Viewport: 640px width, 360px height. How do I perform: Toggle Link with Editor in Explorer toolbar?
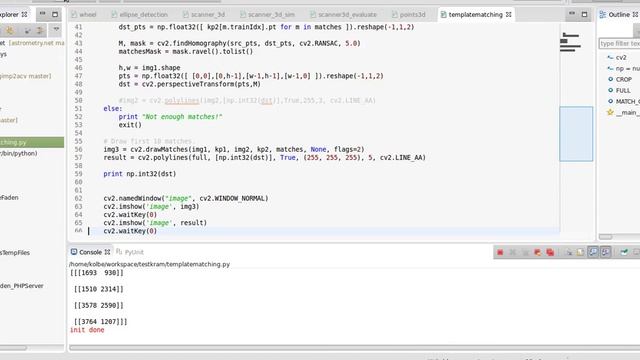click(x=40, y=31)
